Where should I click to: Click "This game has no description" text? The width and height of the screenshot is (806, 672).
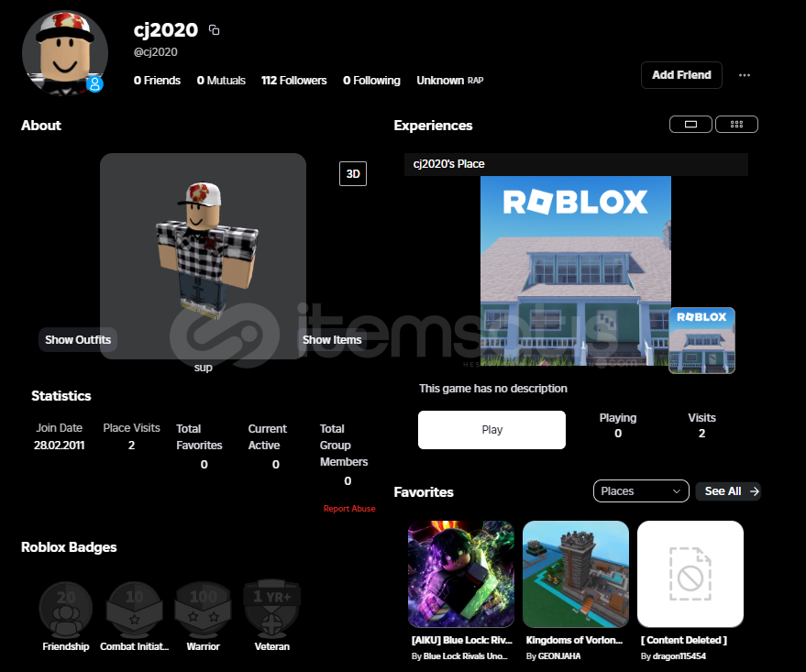493,389
